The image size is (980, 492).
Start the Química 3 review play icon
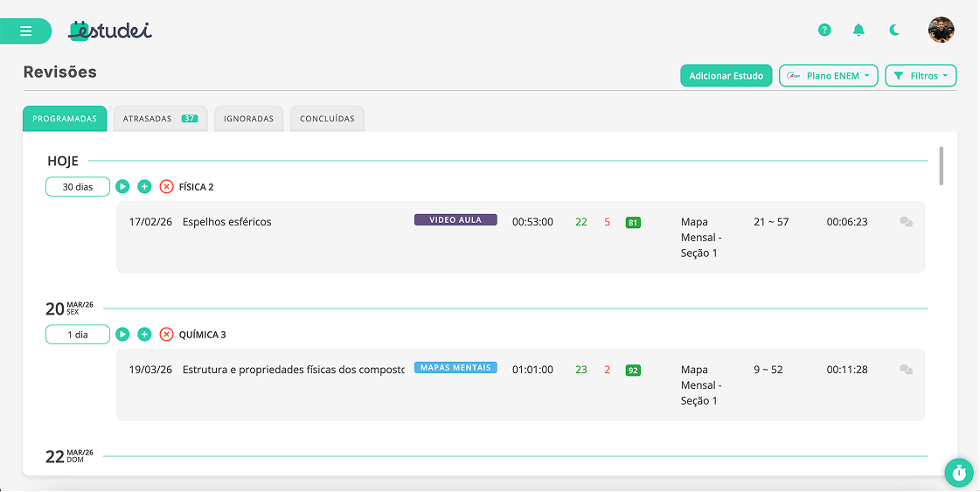pos(122,335)
